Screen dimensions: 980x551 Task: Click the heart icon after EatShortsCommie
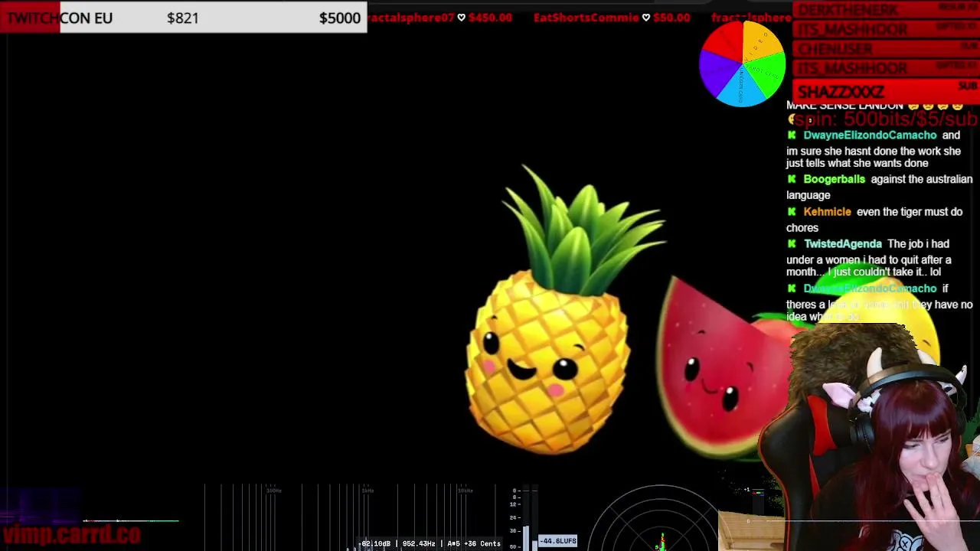click(x=646, y=18)
